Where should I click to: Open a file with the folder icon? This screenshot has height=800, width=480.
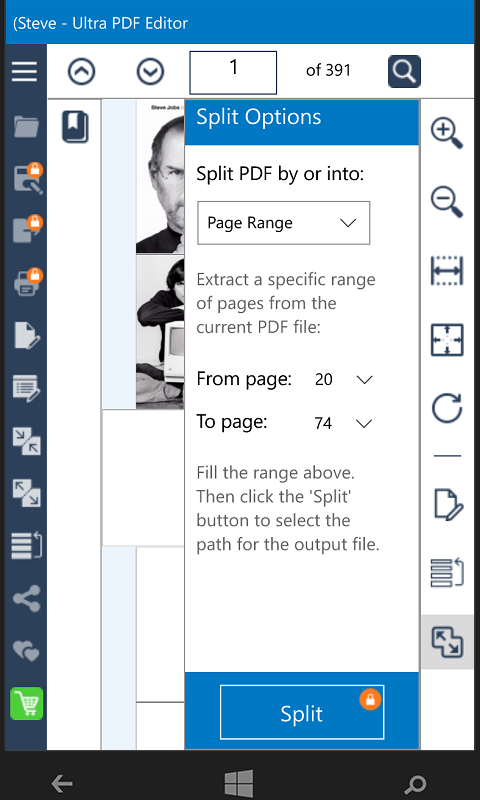(x=26, y=127)
